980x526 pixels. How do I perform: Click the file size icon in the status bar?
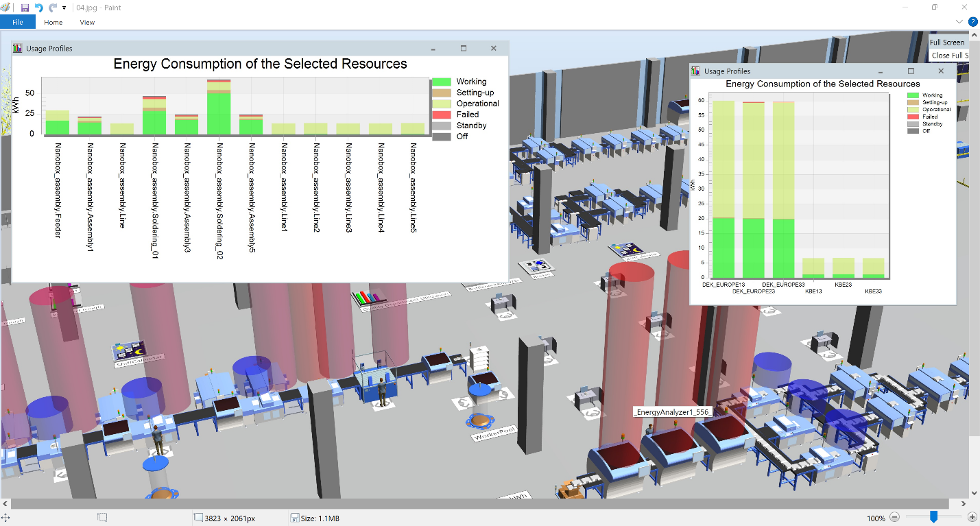pos(296,518)
